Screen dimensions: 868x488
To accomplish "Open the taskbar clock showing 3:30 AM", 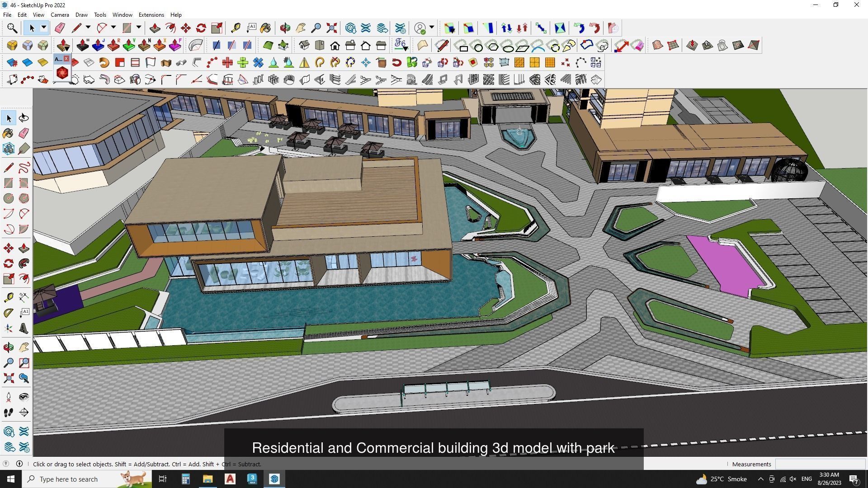I will 829,479.
